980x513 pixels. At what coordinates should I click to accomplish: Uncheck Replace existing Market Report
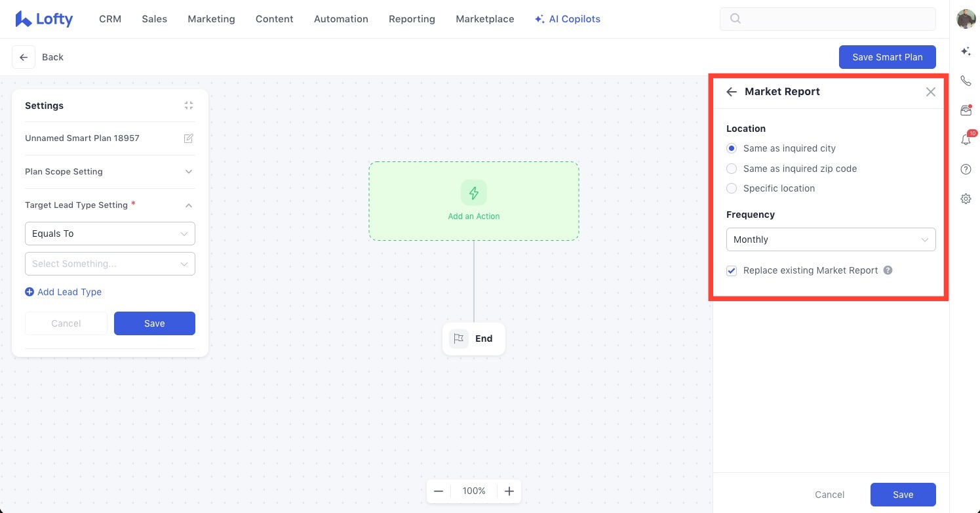click(x=732, y=270)
